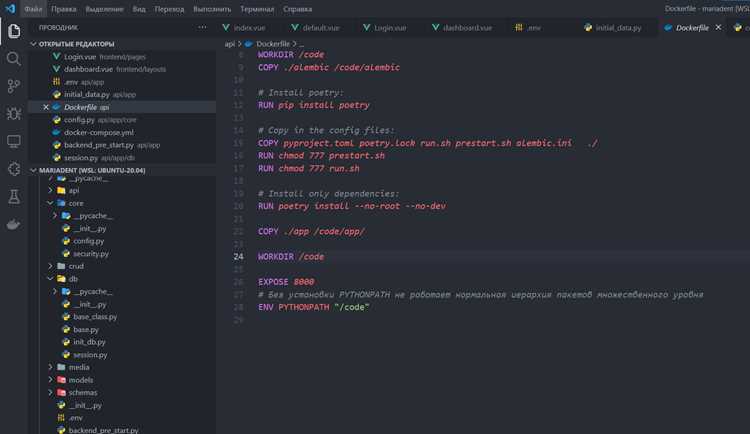Click the Explorer panel three-dots menu
The height and width of the screenshot is (434, 750).
point(202,28)
